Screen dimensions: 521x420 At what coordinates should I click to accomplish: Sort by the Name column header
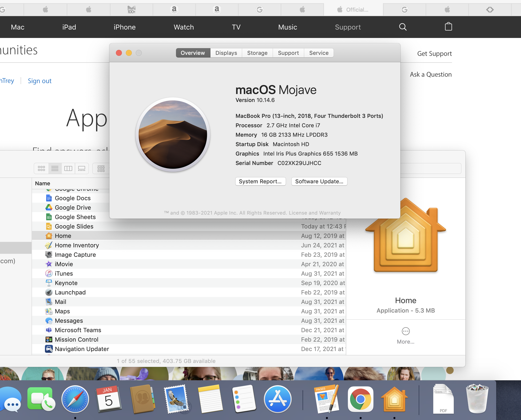[x=43, y=183]
